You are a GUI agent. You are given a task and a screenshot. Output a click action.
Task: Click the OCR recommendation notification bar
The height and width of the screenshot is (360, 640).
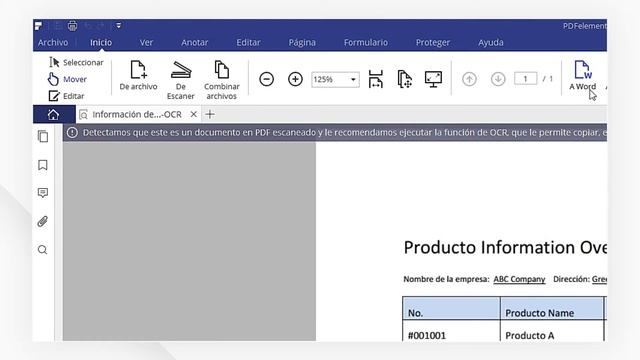[335, 133]
